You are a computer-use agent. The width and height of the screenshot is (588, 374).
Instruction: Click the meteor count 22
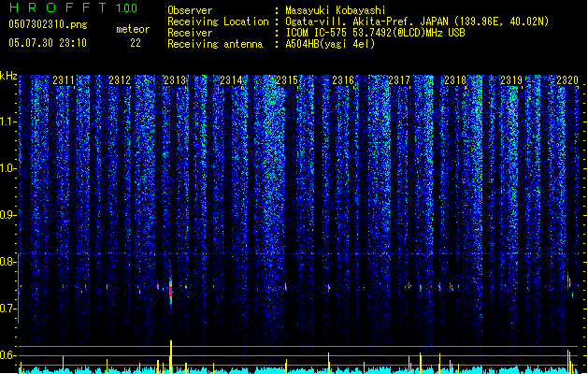pyautogui.click(x=136, y=43)
